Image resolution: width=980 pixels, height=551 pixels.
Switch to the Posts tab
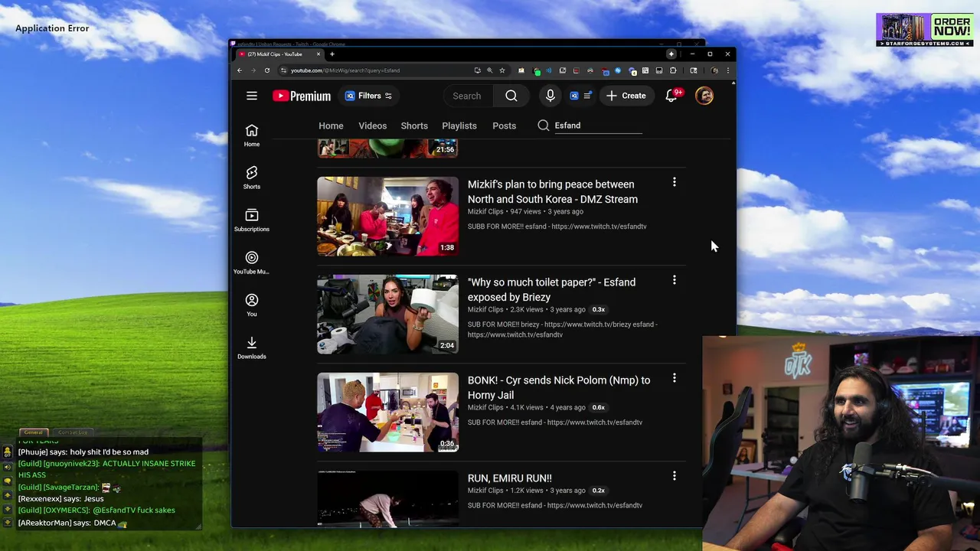(x=504, y=126)
